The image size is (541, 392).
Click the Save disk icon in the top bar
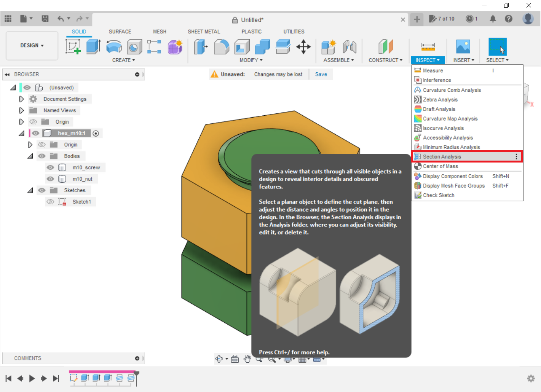point(45,19)
